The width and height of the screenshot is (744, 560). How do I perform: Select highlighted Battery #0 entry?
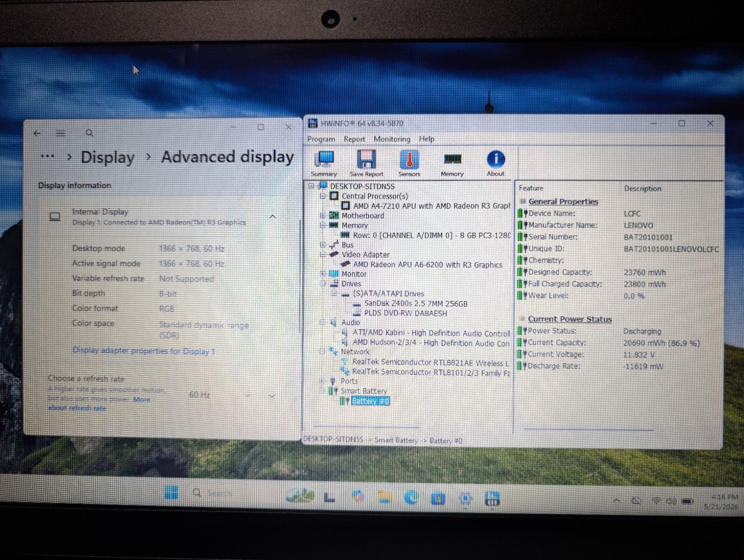pyautogui.click(x=370, y=401)
